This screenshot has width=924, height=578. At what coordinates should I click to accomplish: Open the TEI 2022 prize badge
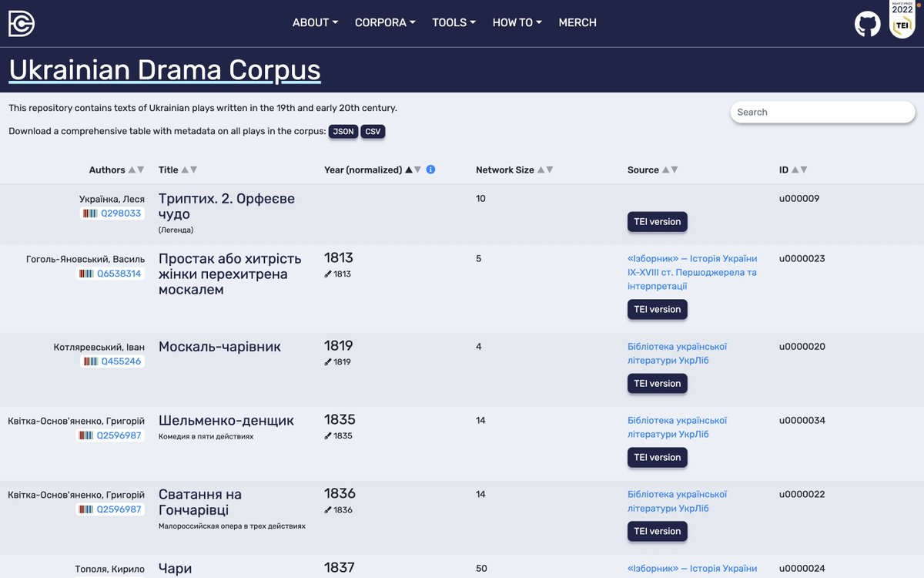(902, 20)
